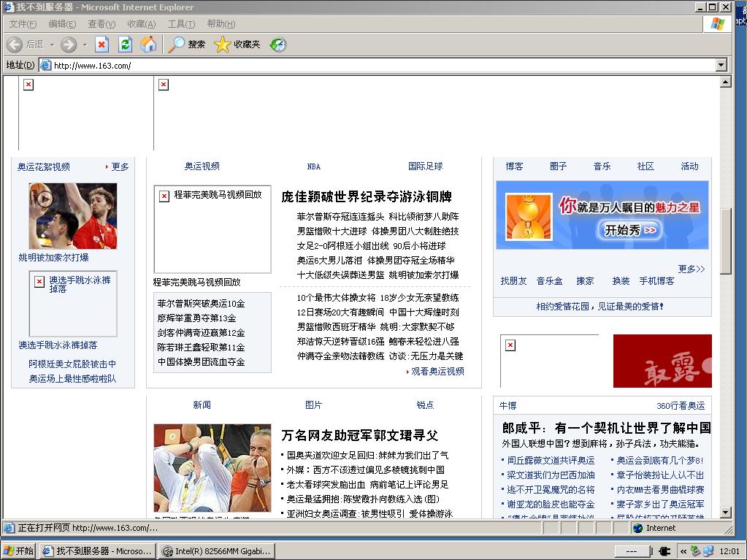Screen dimensions: 747x560
Task: Click the Back navigation icon
Action: click(x=16, y=45)
